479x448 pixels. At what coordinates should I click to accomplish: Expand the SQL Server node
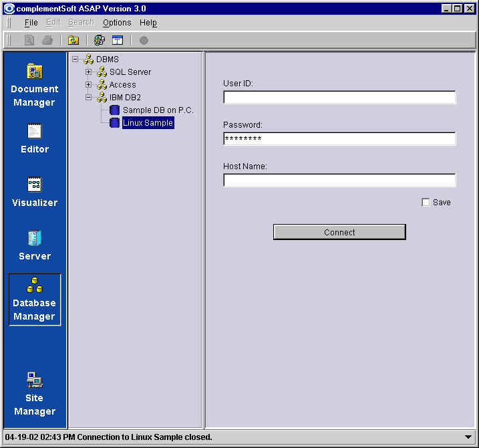(89, 72)
